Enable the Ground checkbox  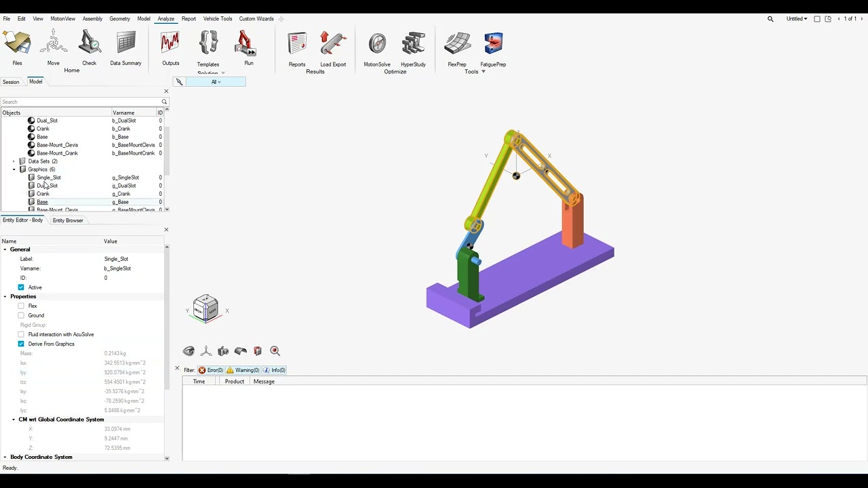pyautogui.click(x=21, y=316)
